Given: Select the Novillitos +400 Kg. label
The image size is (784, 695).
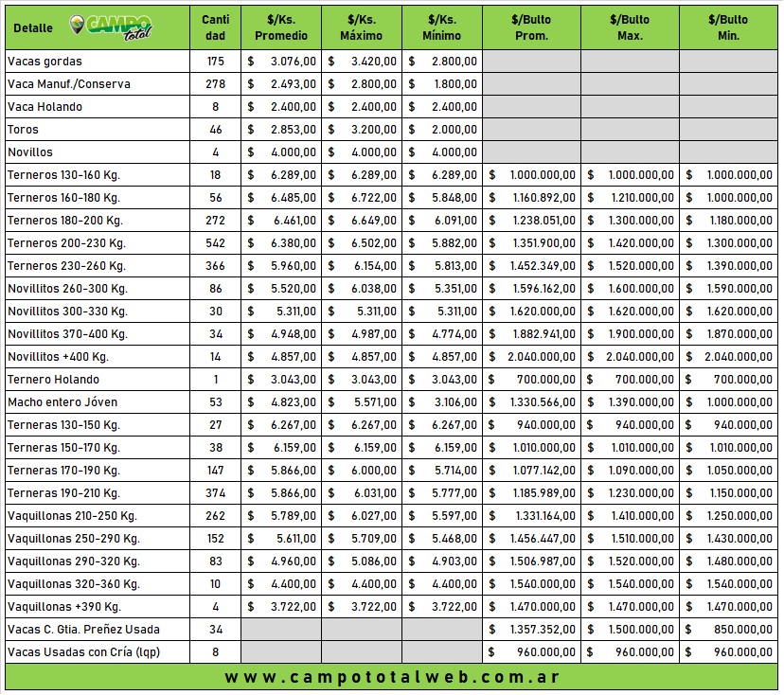Looking at the screenshot, I should (58, 357).
